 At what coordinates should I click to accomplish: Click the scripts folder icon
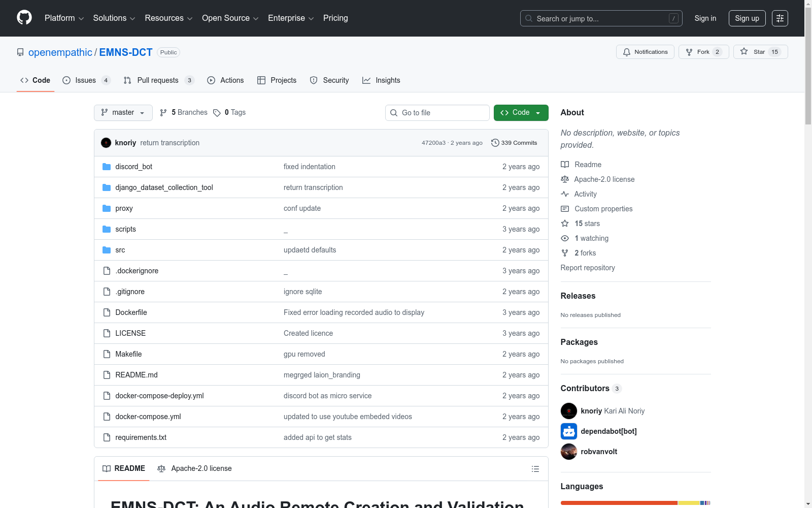click(107, 229)
